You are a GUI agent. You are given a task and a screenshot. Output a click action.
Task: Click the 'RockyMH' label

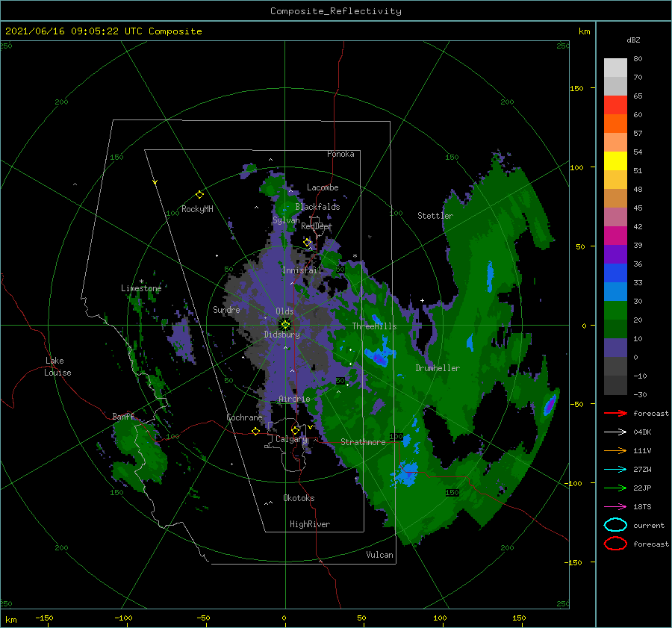(197, 209)
